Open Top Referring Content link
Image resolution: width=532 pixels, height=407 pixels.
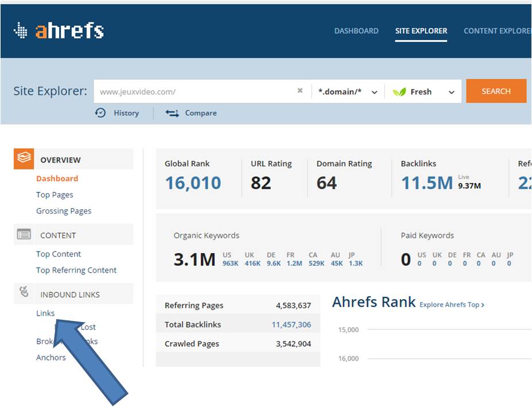(76, 270)
